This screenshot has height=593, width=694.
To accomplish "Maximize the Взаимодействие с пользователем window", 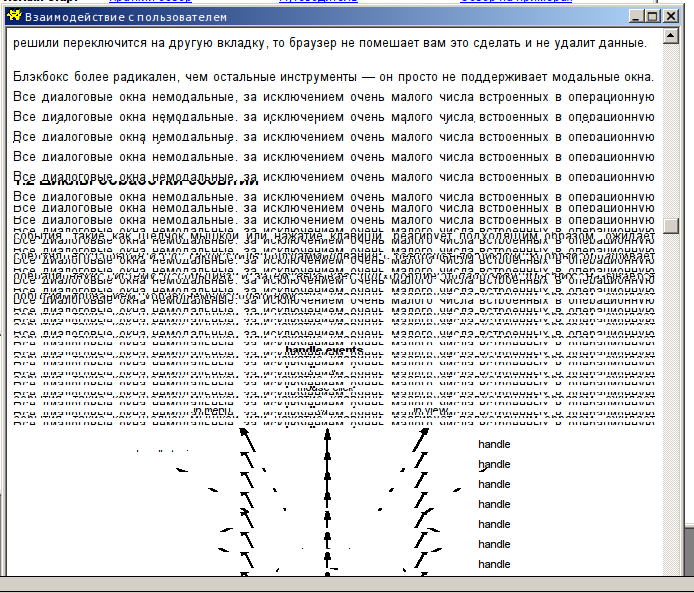I will pyautogui.click(x=653, y=17).
